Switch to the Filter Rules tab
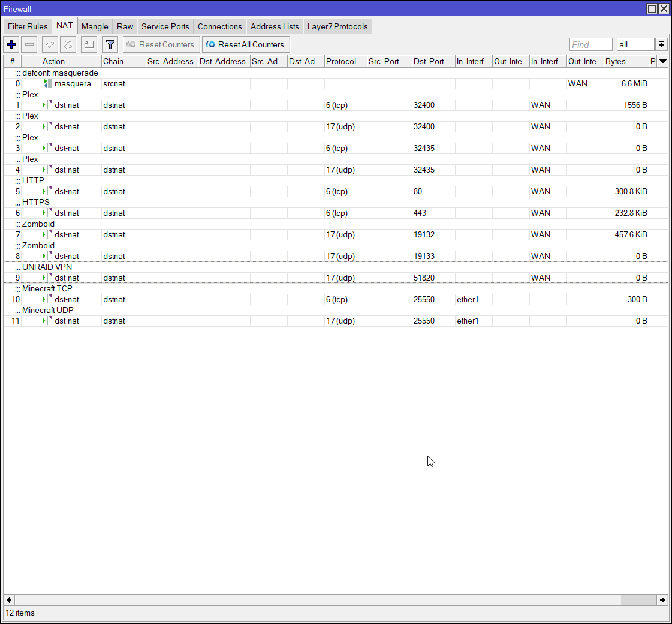This screenshot has height=624, width=672. [x=28, y=26]
